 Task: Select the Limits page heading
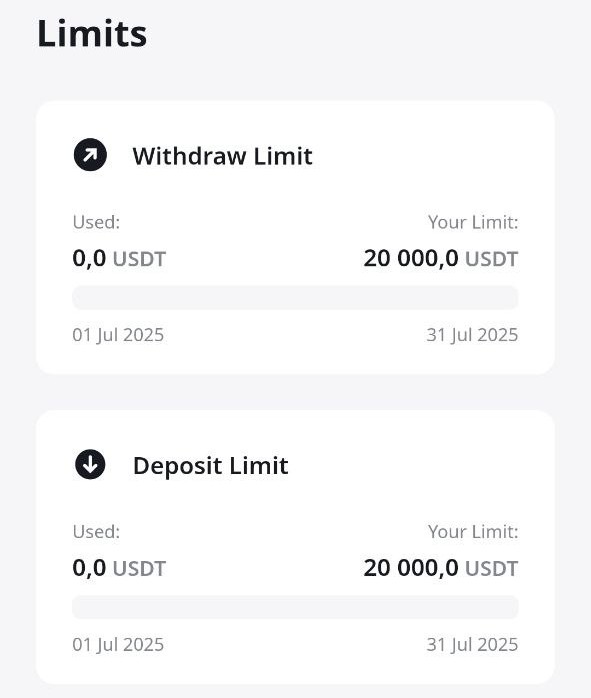(92, 34)
